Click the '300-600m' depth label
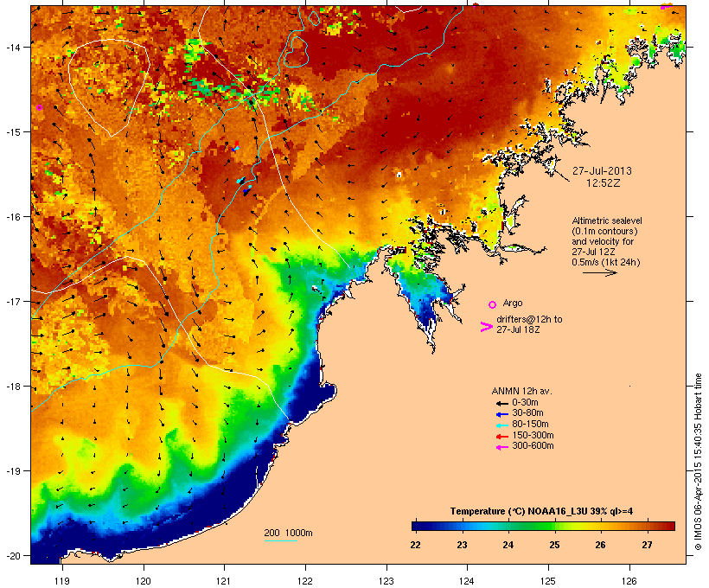The image size is (709, 588). pyautogui.click(x=533, y=446)
